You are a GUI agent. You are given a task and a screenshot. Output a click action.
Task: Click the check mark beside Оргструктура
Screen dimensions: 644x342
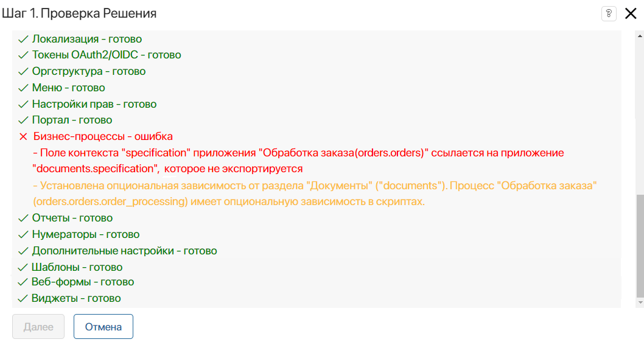[23, 71]
